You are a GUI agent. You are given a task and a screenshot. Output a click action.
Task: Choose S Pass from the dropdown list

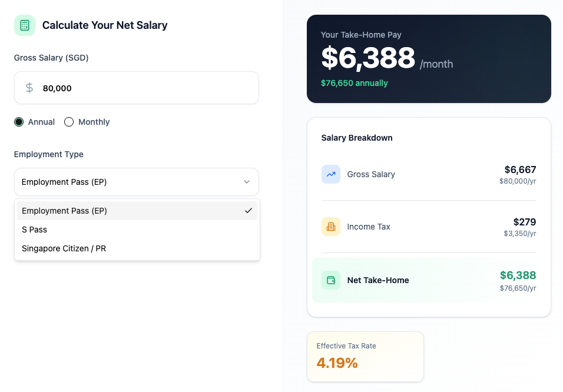35,230
